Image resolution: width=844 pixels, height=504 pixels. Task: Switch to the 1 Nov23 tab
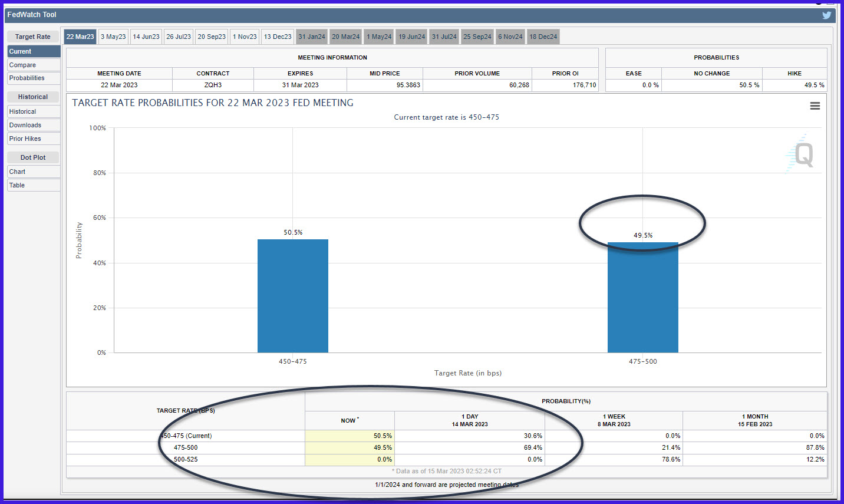[245, 37]
